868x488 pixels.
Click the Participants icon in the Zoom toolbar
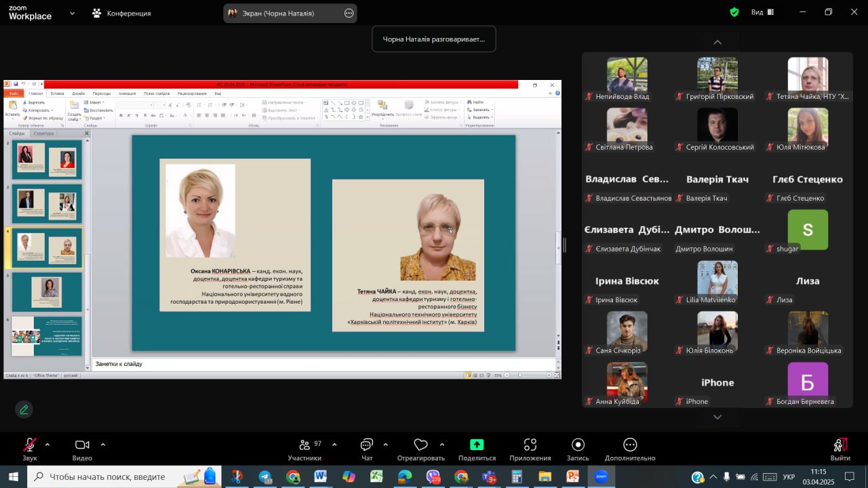click(304, 445)
